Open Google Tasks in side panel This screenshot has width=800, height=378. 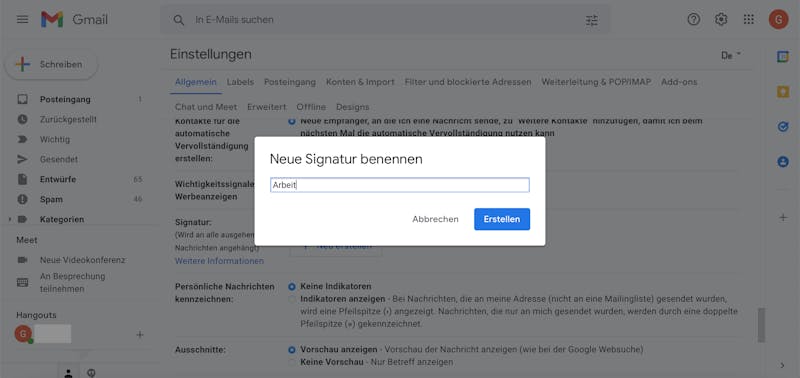click(x=783, y=127)
